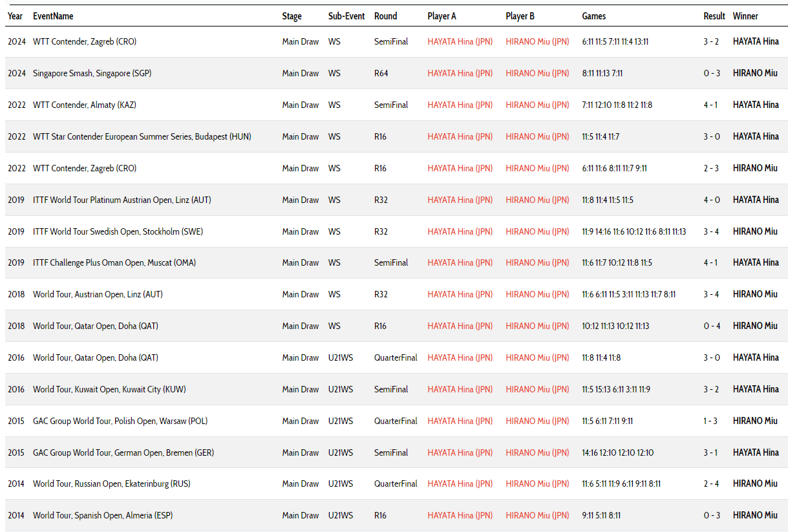
Task: Click the Round column header
Action: 386,16
